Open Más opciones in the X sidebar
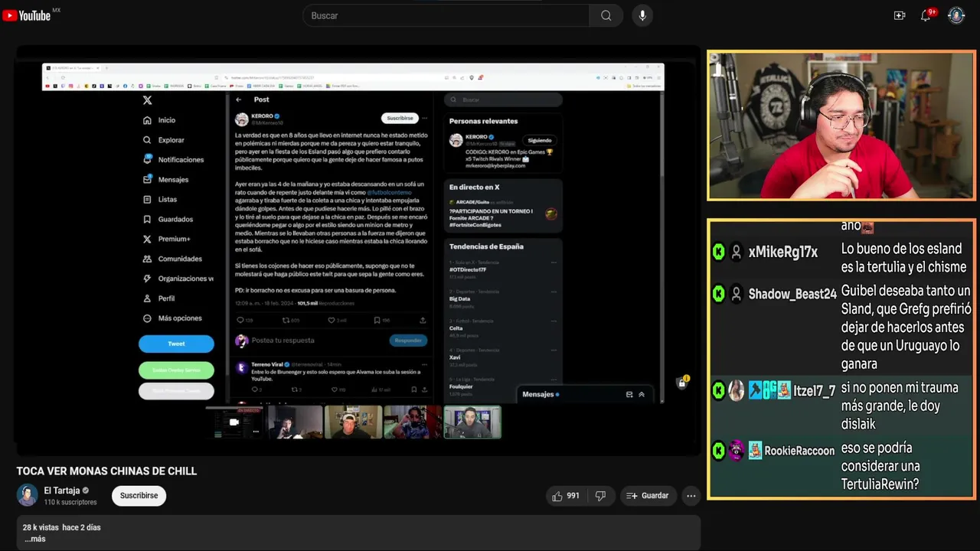This screenshot has height=551, width=980. click(x=172, y=318)
